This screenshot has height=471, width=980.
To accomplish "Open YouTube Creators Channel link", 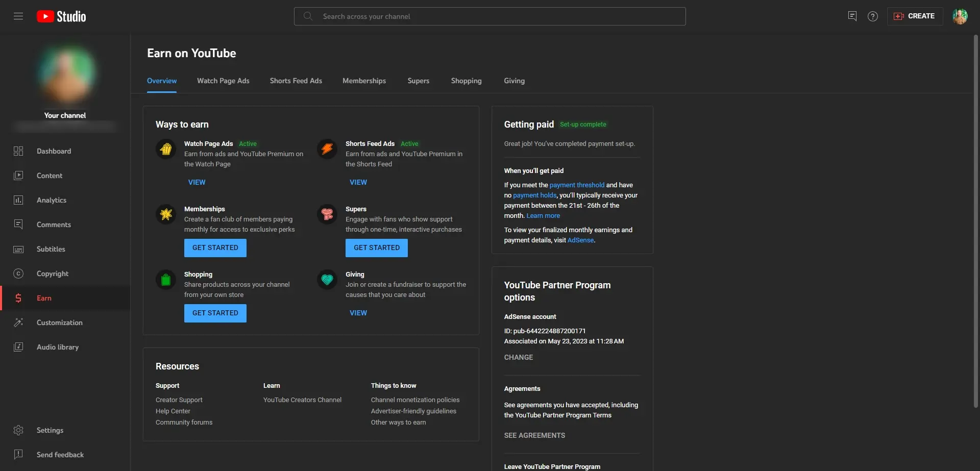I will coord(302,400).
